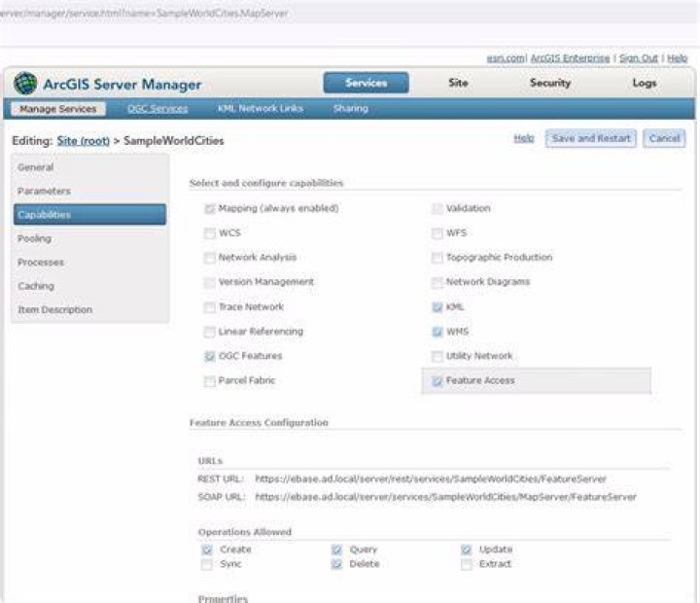Open the KML Network Links subtab

[261, 109]
